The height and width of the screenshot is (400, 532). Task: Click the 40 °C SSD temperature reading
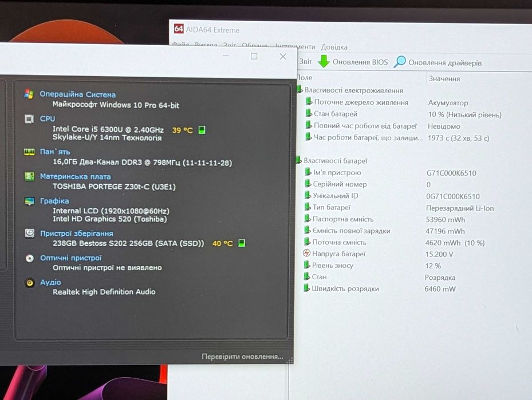(x=222, y=243)
